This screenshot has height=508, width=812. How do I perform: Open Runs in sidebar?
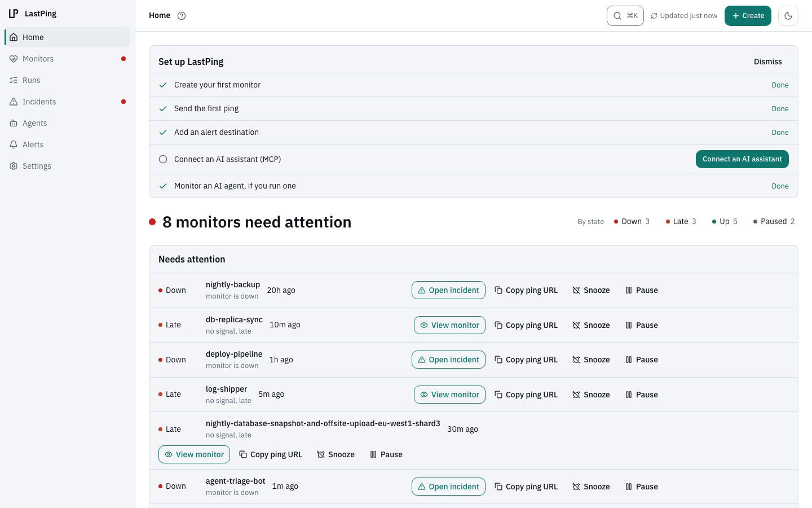(x=68, y=80)
